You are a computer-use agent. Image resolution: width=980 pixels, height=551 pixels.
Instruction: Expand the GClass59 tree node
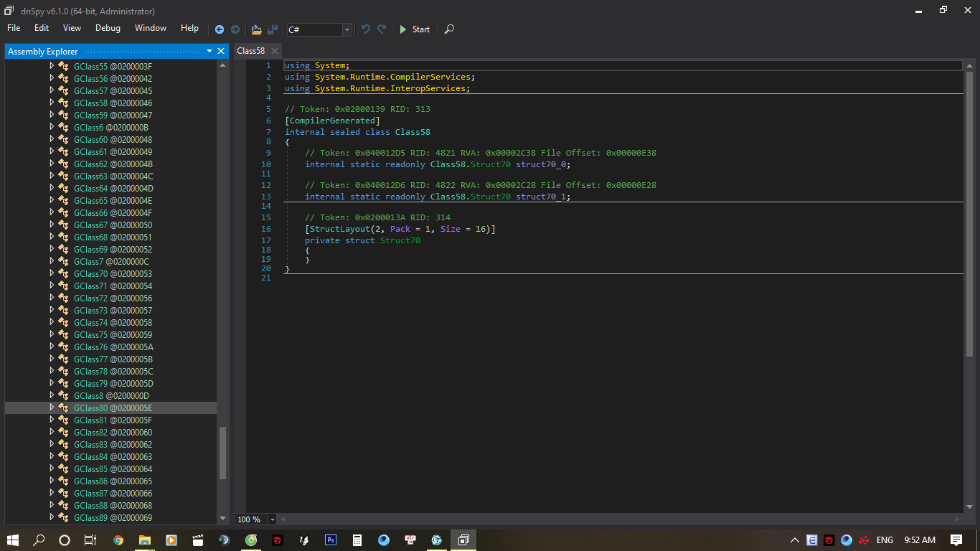pyautogui.click(x=52, y=115)
